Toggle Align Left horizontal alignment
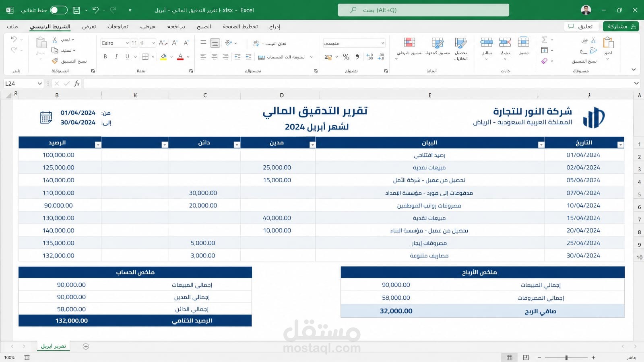This screenshot has height=362, width=644. pos(203,57)
